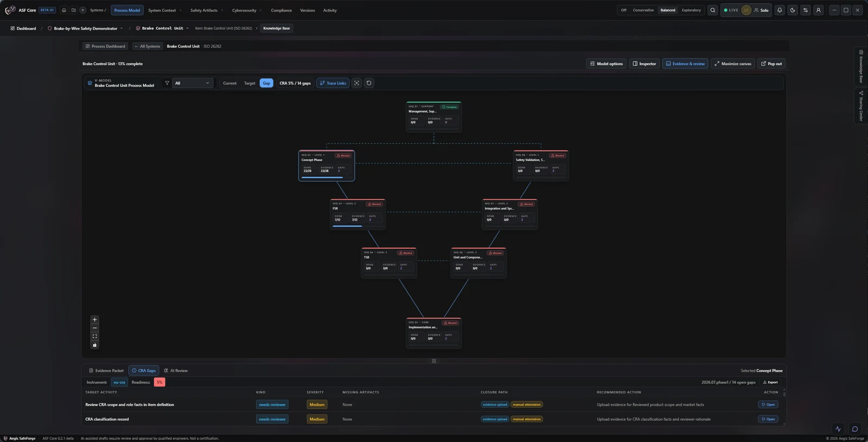Lock the canvas with padlock icon

94,345
